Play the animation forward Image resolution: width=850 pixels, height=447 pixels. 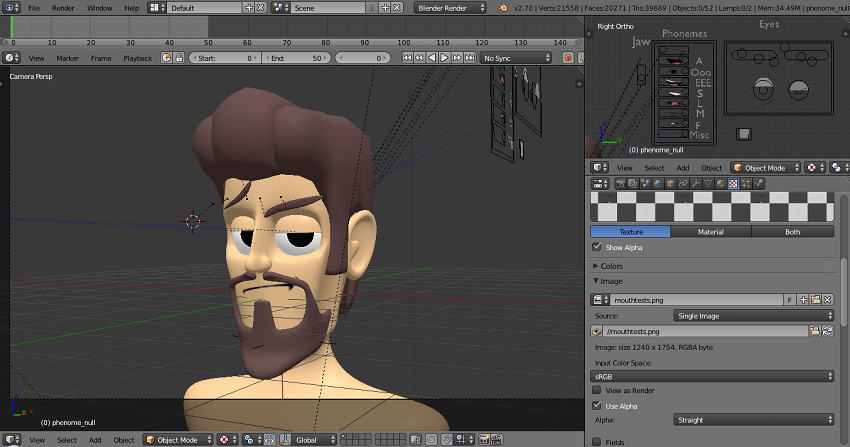click(x=444, y=58)
